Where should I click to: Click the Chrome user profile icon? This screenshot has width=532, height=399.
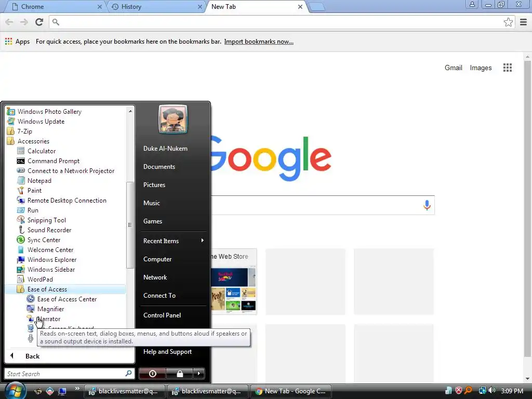472,4
